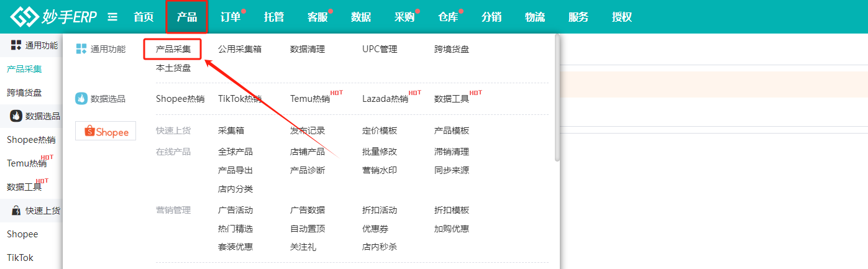The width and height of the screenshot is (868, 269).
Task: Select 产品采集 in the dropdown menu
Action: pyautogui.click(x=173, y=49)
